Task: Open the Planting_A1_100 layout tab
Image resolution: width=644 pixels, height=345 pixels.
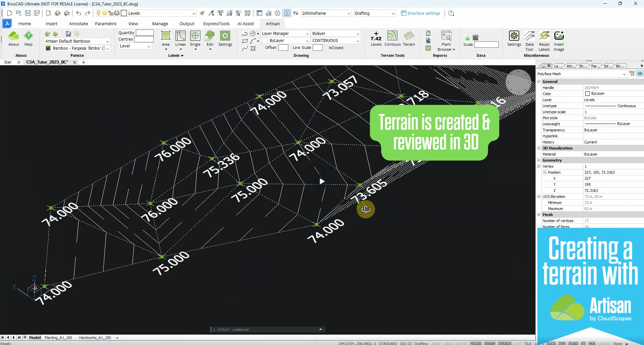Action: coord(58,338)
